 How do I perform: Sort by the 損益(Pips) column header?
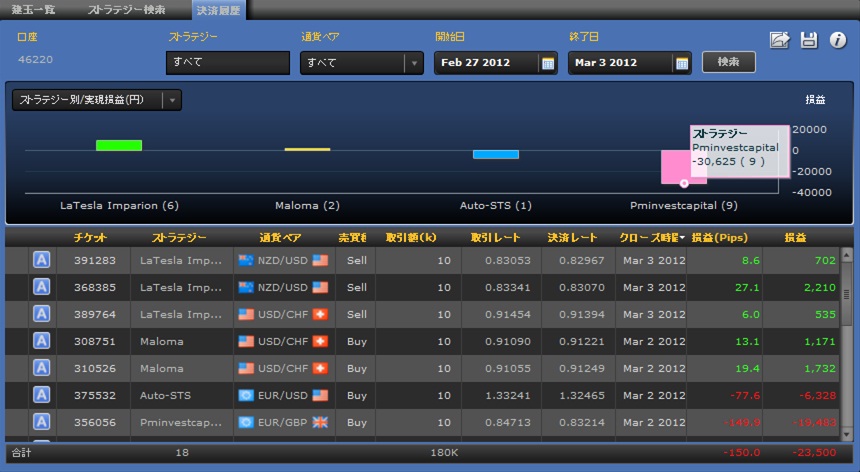pos(720,237)
